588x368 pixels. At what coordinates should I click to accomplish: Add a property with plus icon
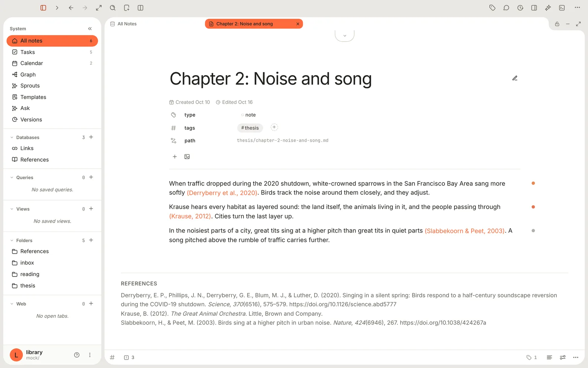click(x=175, y=157)
